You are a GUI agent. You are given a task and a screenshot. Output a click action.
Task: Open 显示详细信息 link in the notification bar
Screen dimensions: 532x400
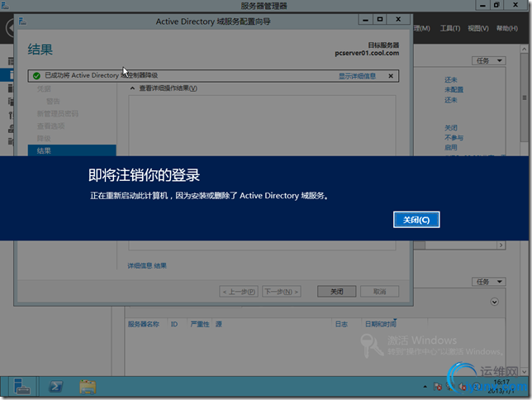(357, 76)
